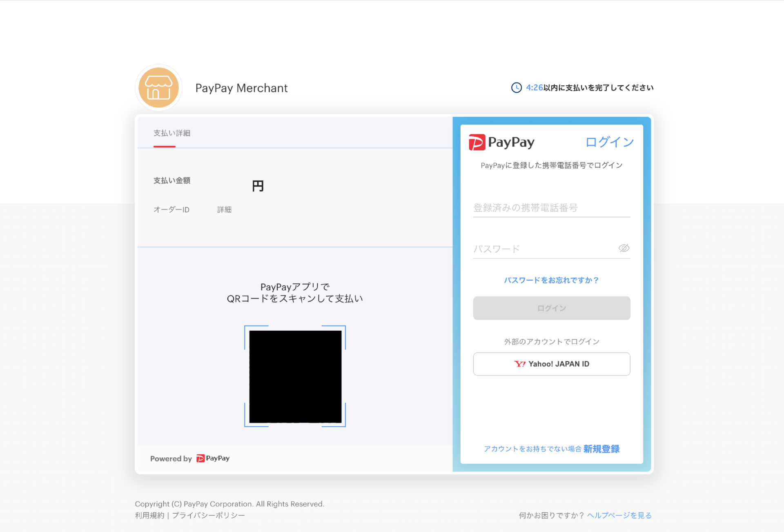784x532 pixels.
Task: Click the large blue ログイン heading
Action: pyautogui.click(x=610, y=142)
